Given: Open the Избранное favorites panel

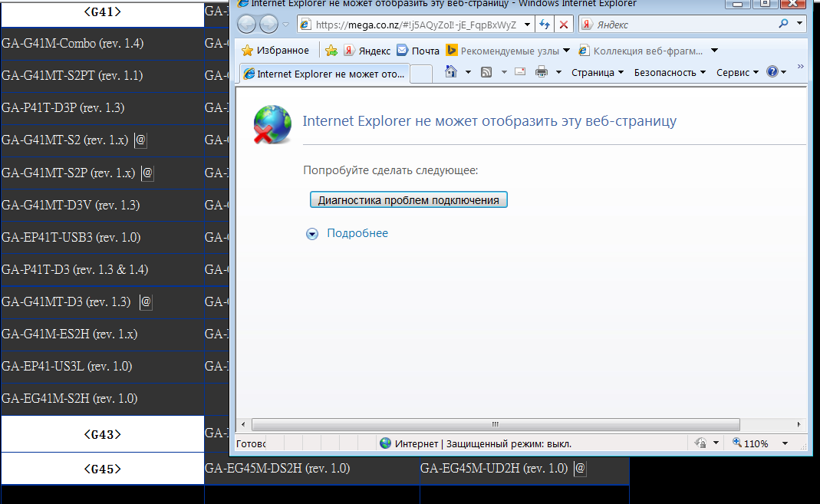Looking at the screenshot, I should (x=275, y=50).
